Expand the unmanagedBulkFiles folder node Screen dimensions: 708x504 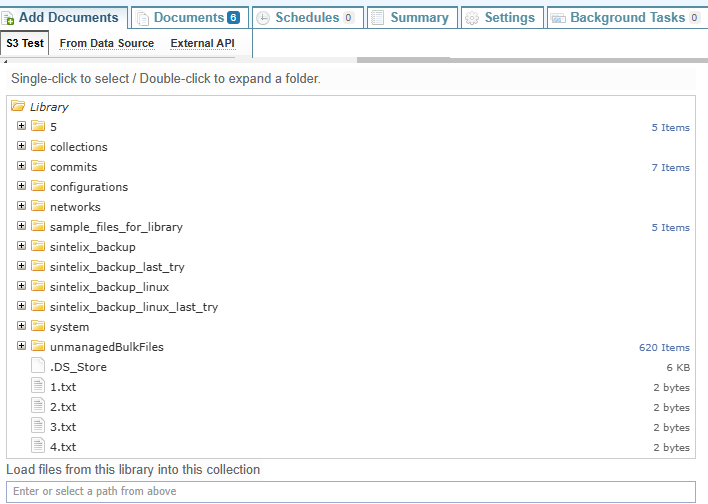click(22, 346)
